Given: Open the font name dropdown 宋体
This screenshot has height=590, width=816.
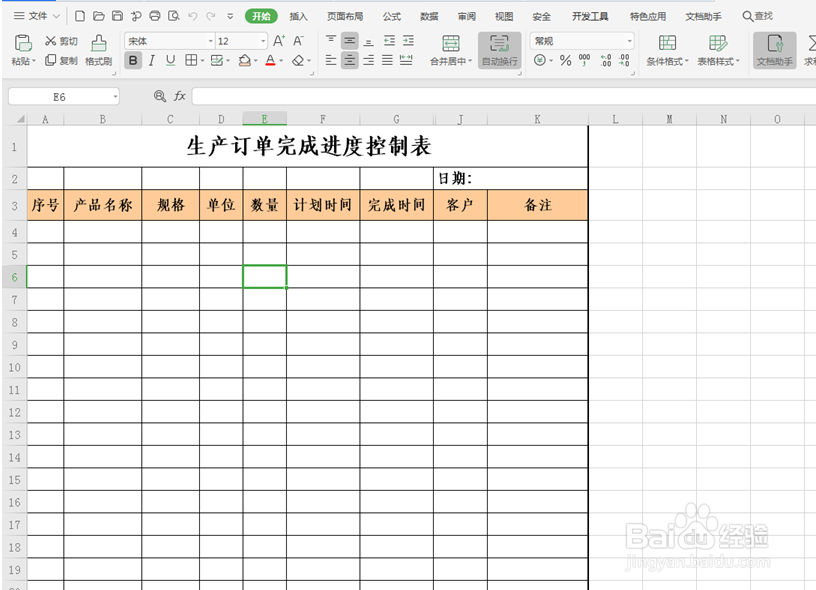Looking at the screenshot, I should click(210, 41).
